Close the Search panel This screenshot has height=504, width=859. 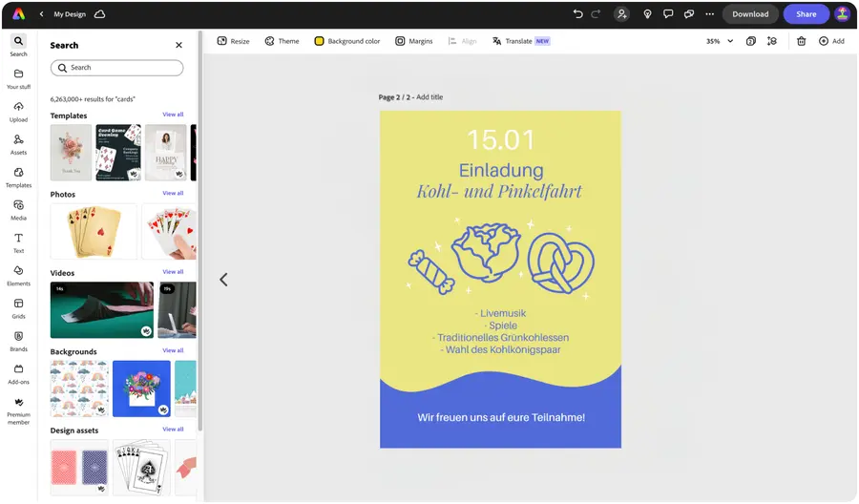point(178,45)
